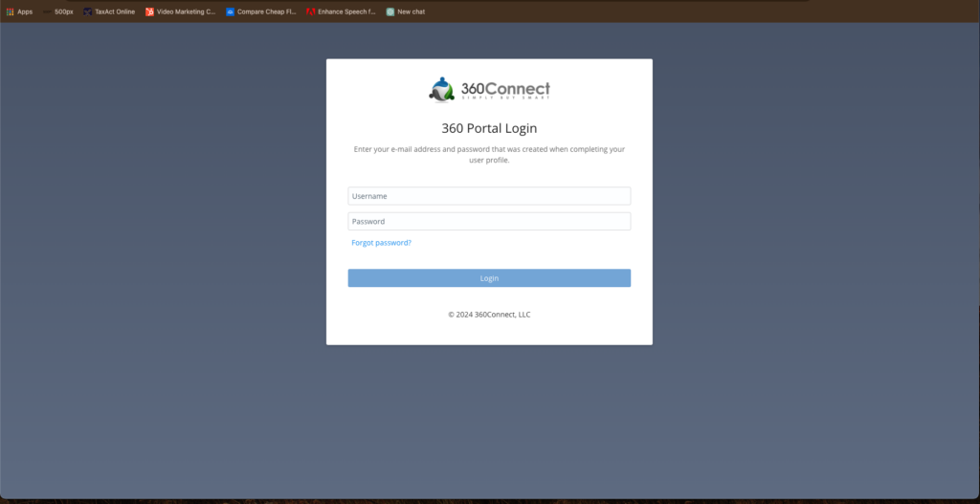Open the "Enhance Speech f..." bookmark label
Viewport: 980px width, 504px height.
coord(346,11)
